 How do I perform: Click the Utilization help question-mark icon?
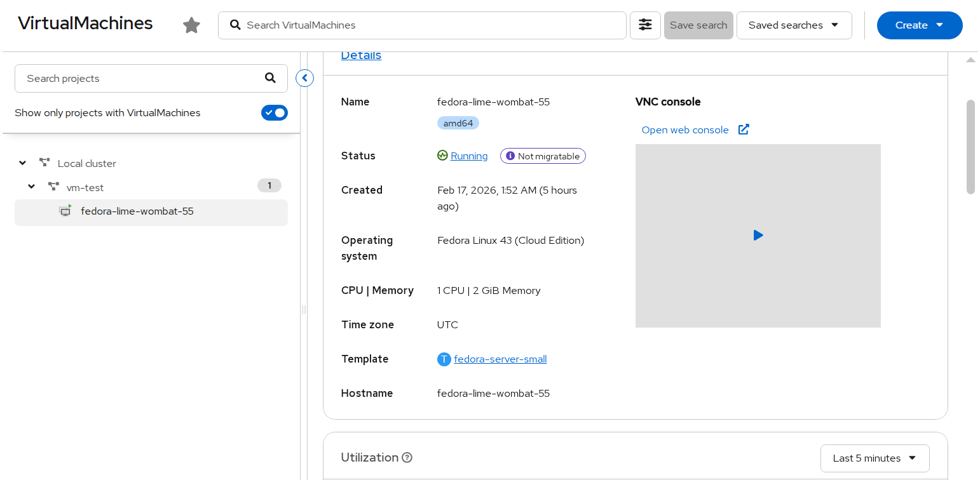(407, 458)
